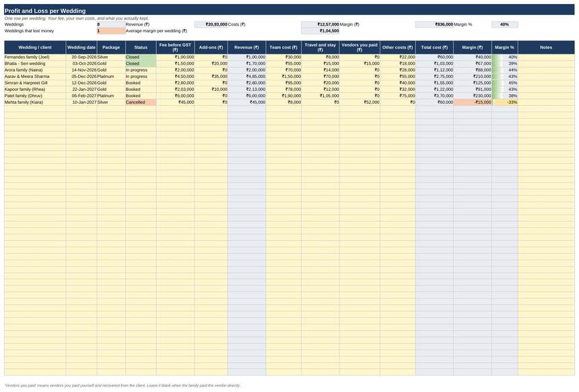Click the 'Profit and Loss per Wedding' title
This screenshot has height=392, width=579.
point(45,11)
